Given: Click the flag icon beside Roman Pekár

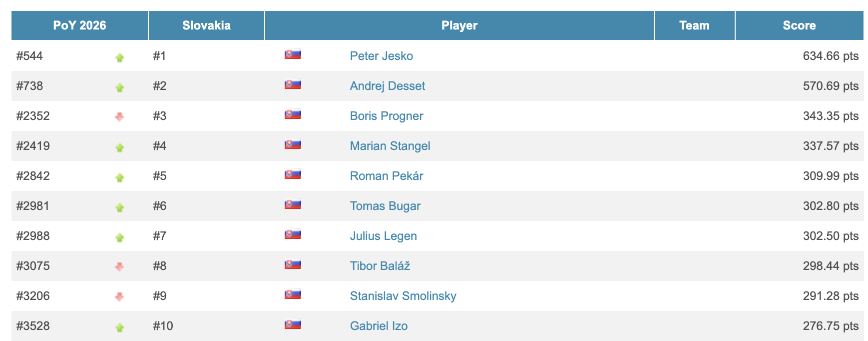Looking at the screenshot, I should coord(293,174).
